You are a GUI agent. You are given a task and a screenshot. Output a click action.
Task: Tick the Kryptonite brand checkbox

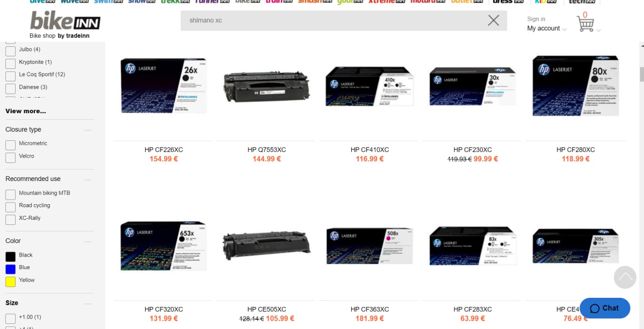point(11,64)
